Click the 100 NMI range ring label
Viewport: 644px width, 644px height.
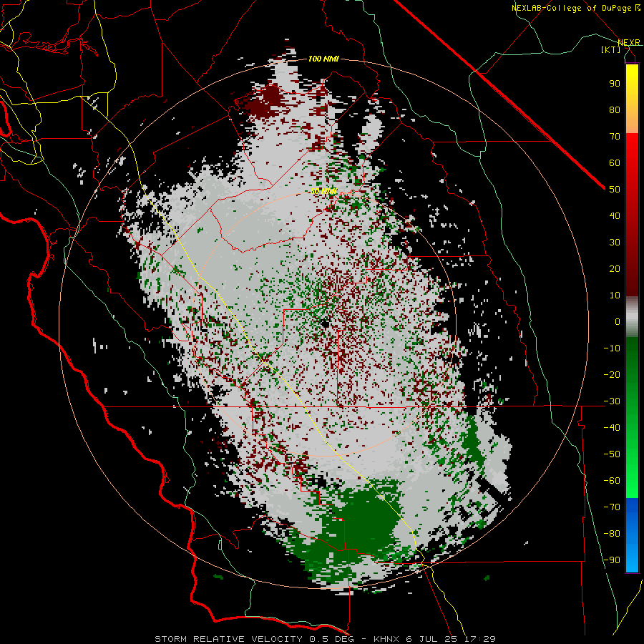click(x=323, y=59)
